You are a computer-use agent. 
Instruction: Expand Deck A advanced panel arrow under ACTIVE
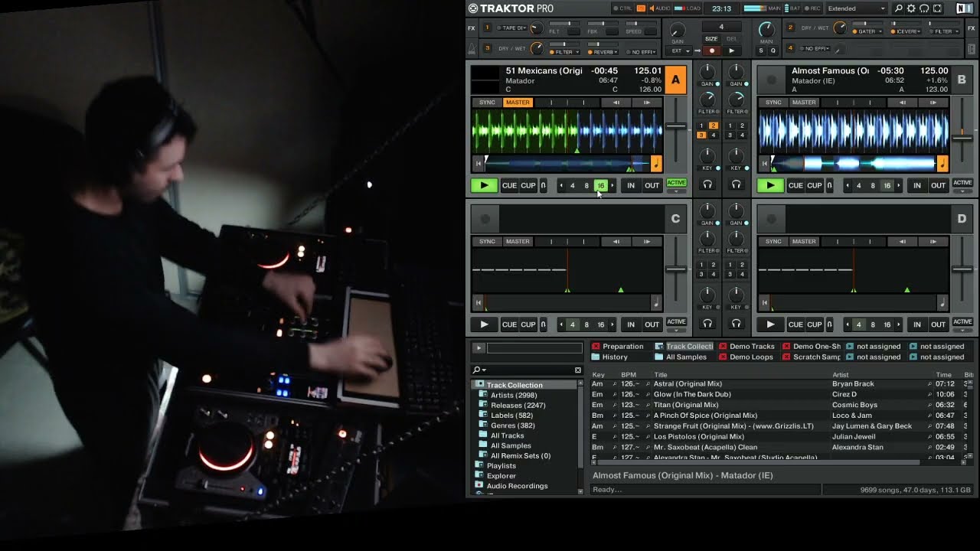pyautogui.click(x=676, y=192)
